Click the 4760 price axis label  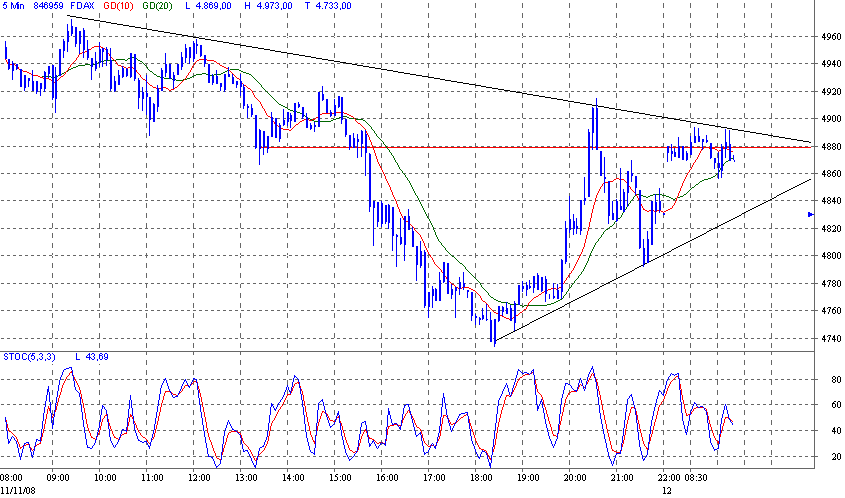[x=830, y=311]
